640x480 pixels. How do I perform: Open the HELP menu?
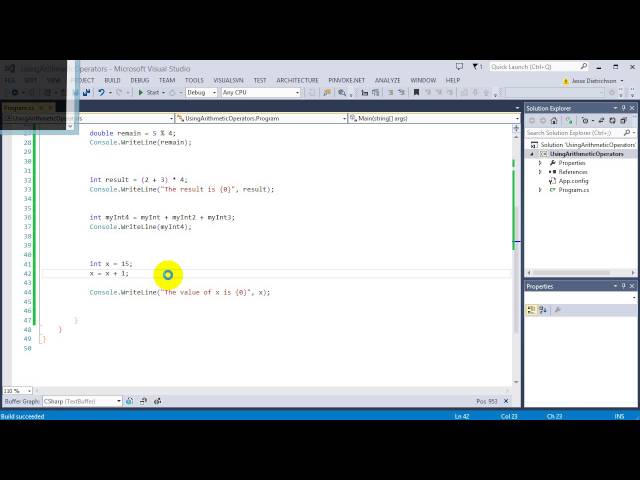453,80
